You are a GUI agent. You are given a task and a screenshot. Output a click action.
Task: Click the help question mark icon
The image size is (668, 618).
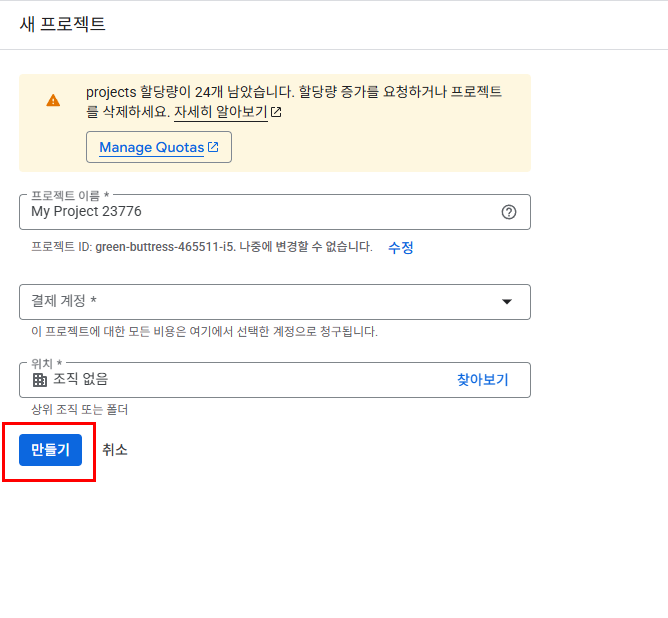coord(509,212)
